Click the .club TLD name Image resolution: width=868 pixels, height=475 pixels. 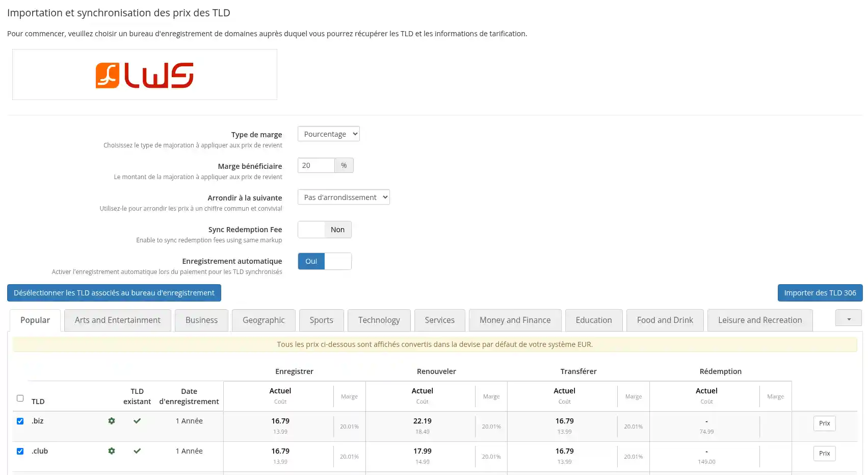40,451
